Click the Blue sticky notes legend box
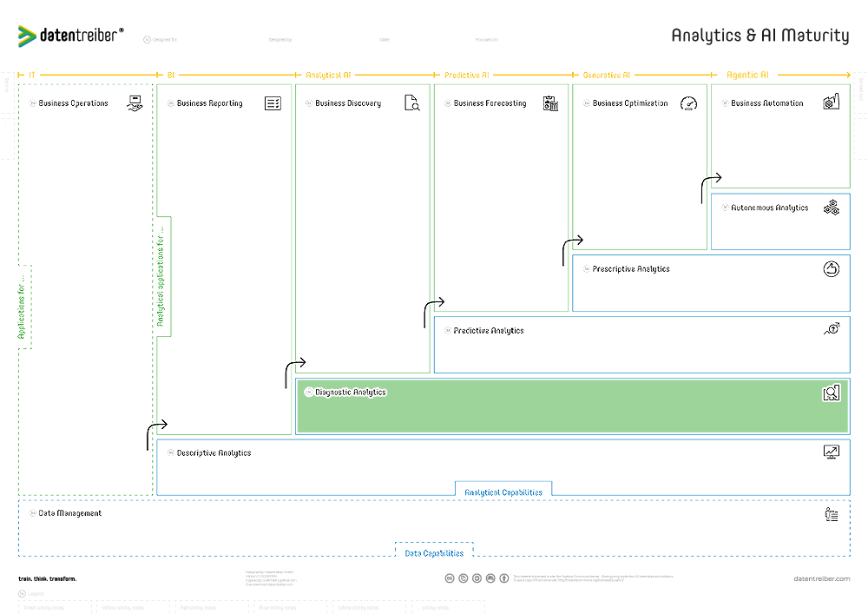 coord(290,607)
